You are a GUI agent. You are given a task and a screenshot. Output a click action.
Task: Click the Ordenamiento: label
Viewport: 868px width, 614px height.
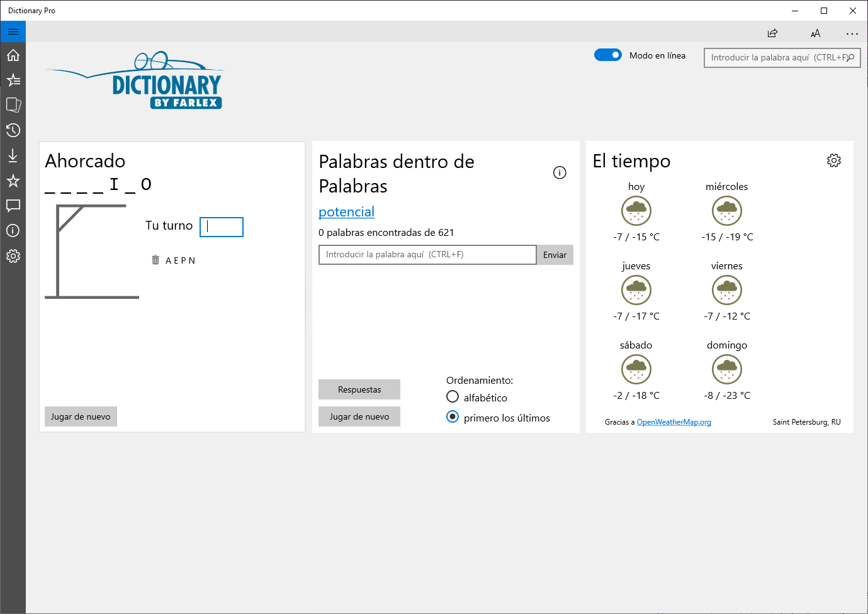point(480,381)
